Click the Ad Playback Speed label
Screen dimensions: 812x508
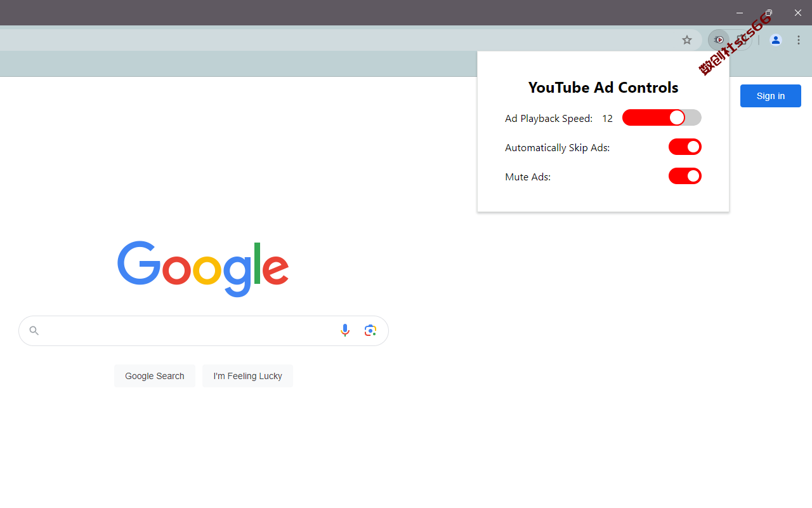[549, 119]
